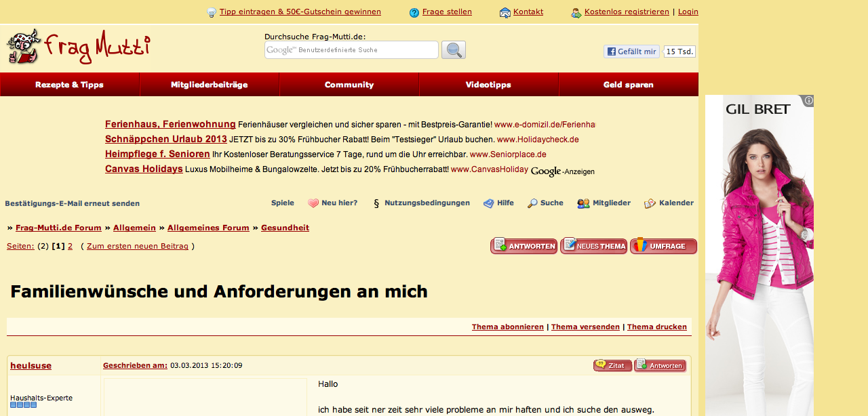Open the GIL BRET advertisement image
This screenshot has height=416, width=868.
click(759, 257)
